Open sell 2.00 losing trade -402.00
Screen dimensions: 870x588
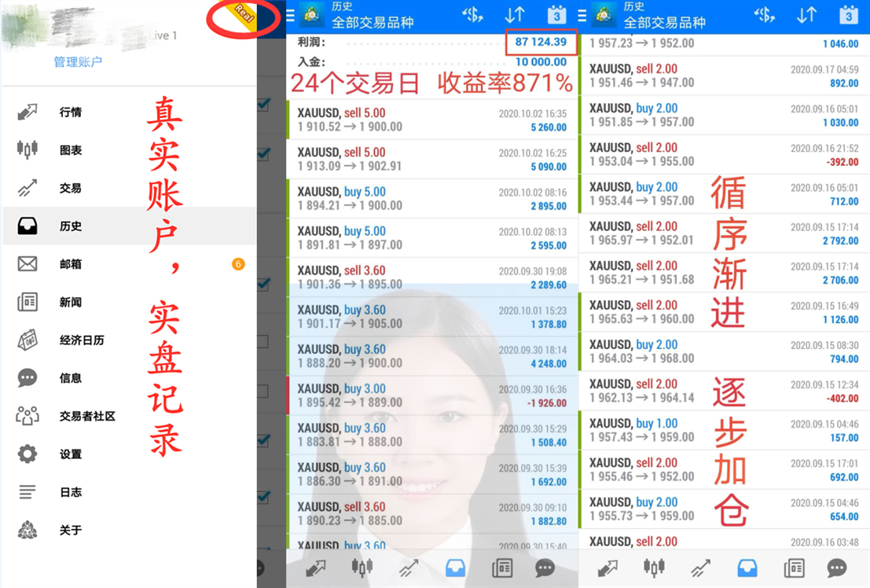tap(724, 391)
